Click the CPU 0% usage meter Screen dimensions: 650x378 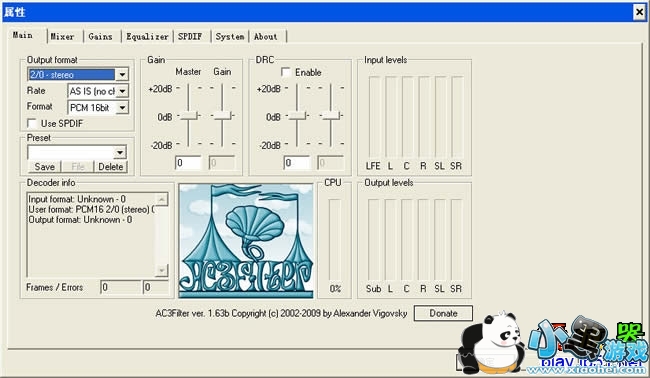335,240
